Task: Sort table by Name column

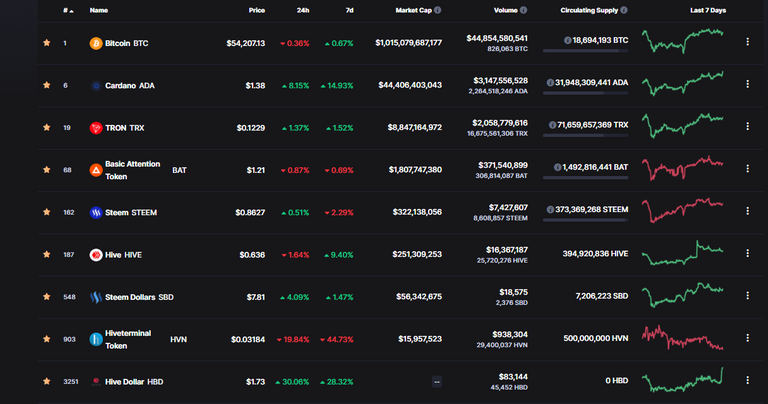Action: click(98, 10)
